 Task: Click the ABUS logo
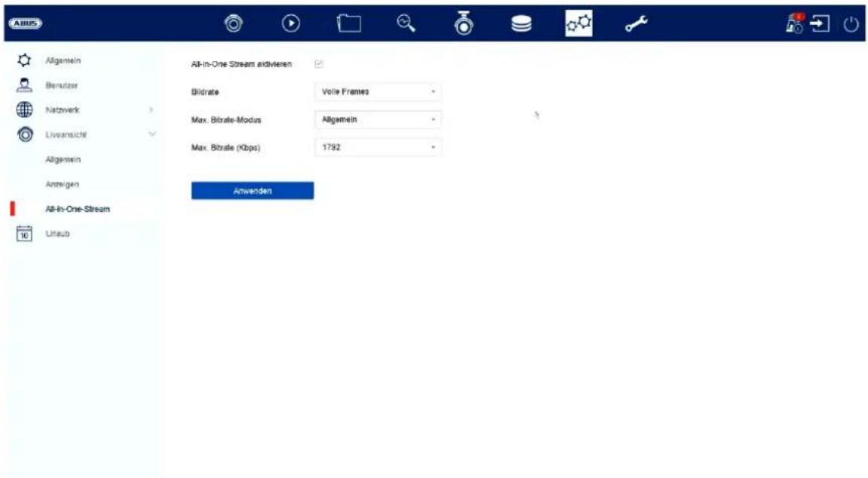point(26,23)
